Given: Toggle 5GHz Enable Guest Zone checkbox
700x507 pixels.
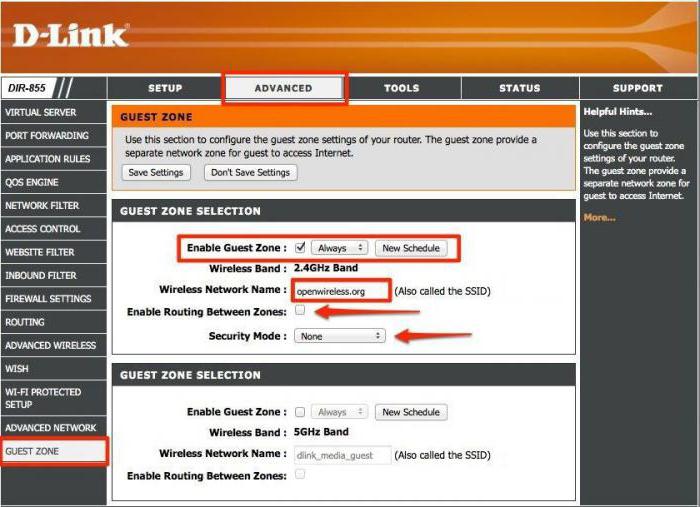Looking at the screenshot, I should point(300,411).
